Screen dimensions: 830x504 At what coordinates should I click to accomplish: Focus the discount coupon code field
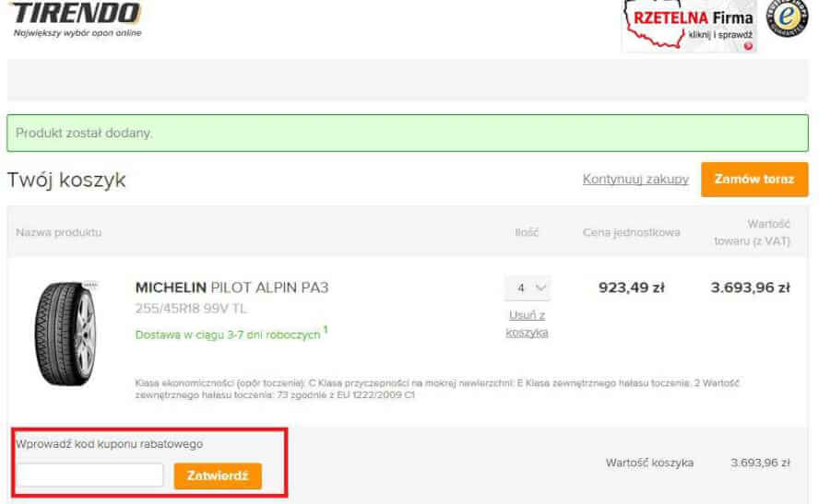(90, 475)
